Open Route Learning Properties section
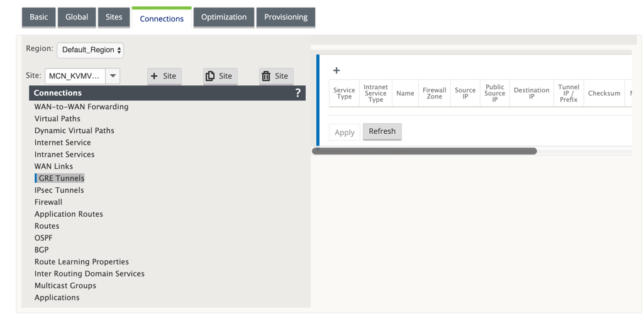The width and height of the screenshot is (644, 316). (82, 261)
